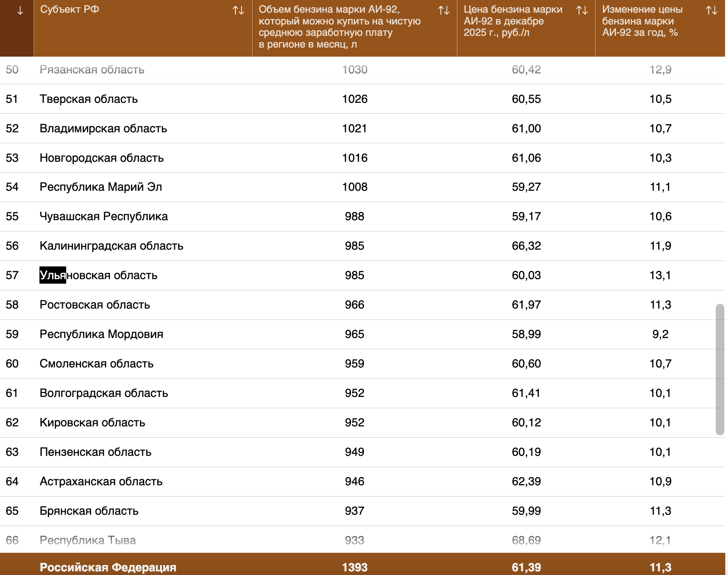Click the Калининградская область region name

pos(111,246)
